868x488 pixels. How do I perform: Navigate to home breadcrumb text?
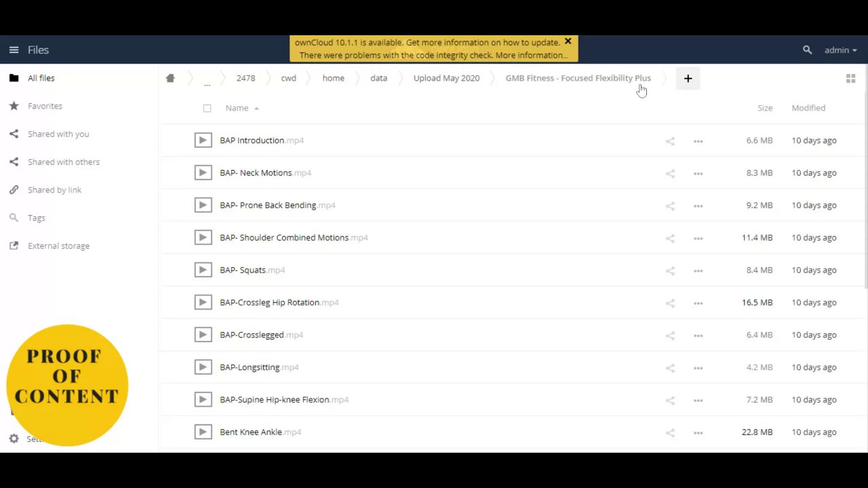click(x=333, y=78)
